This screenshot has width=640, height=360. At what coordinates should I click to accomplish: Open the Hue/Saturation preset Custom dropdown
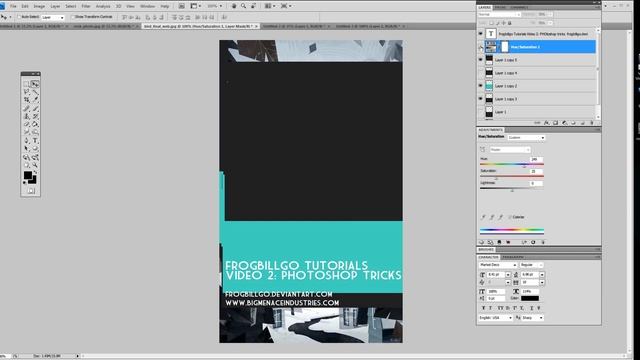(x=527, y=138)
